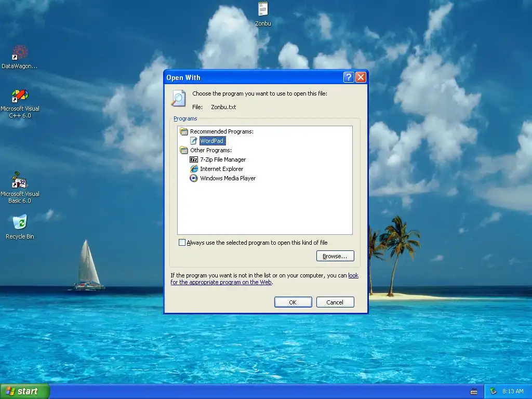Click the Zonbu.txt file name text
The height and width of the screenshot is (399, 532).
coord(223,107)
